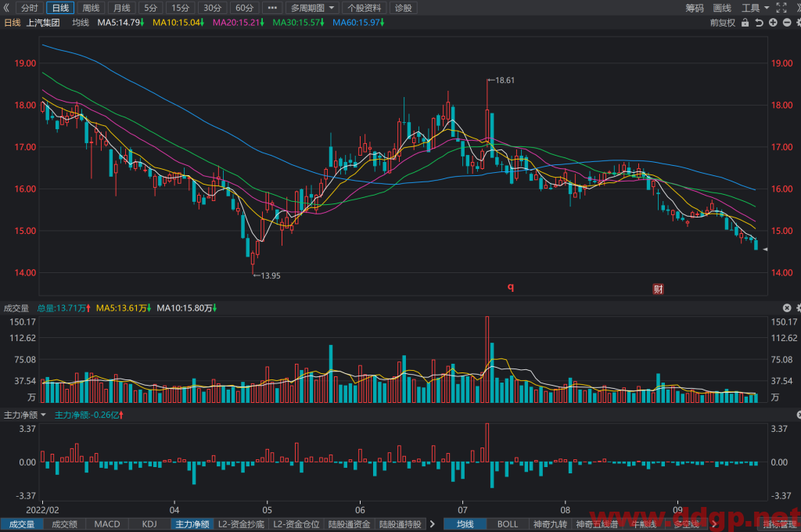
Task: Click volume MA5:13.61万 label
Action: 123,308
